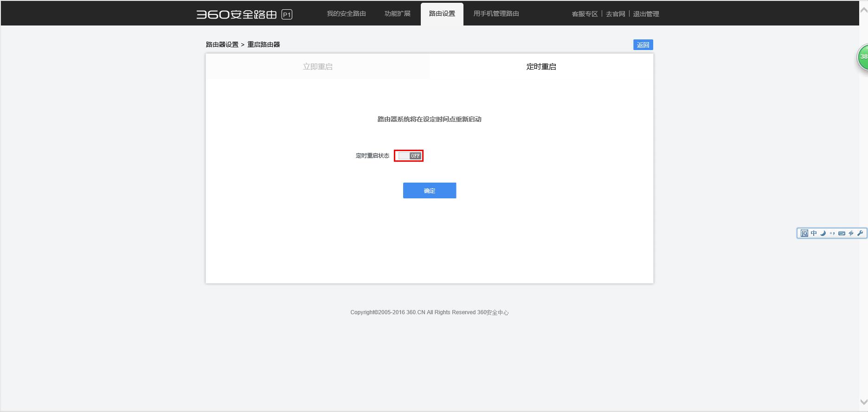
Task: Switch to the 立即重启 tab
Action: coord(318,66)
